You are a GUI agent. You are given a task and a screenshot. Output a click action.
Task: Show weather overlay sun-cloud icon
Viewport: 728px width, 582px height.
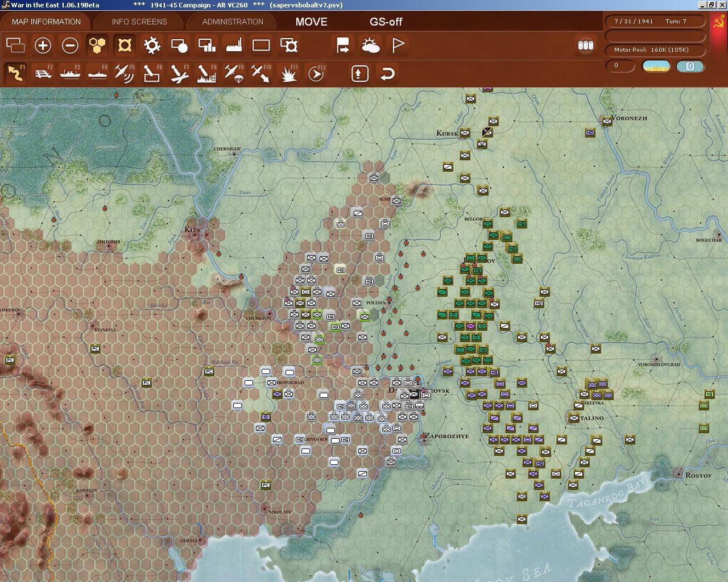click(x=370, y=45)
